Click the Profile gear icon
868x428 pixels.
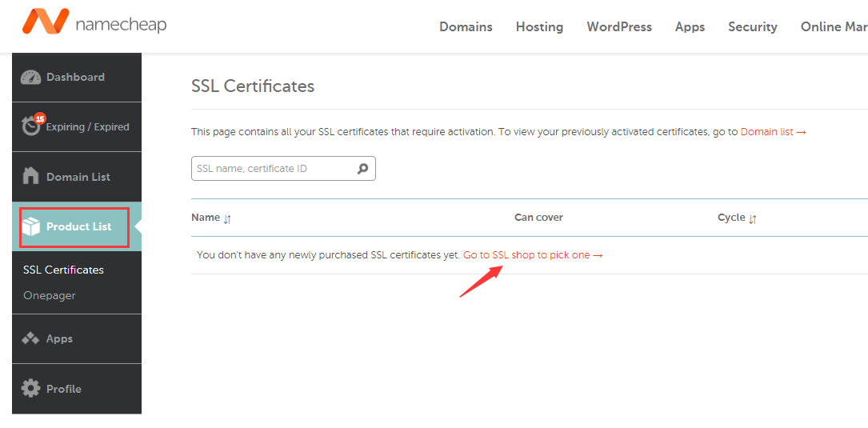coord(30,389)
